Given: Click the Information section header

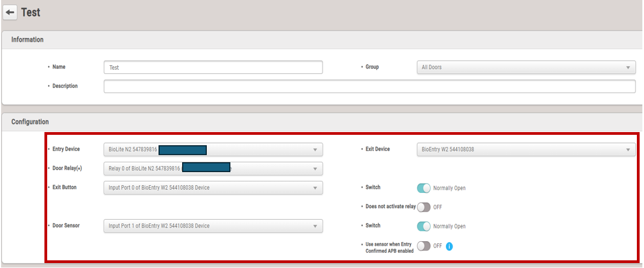Looking at the screenshot, I should pos(27,40).
